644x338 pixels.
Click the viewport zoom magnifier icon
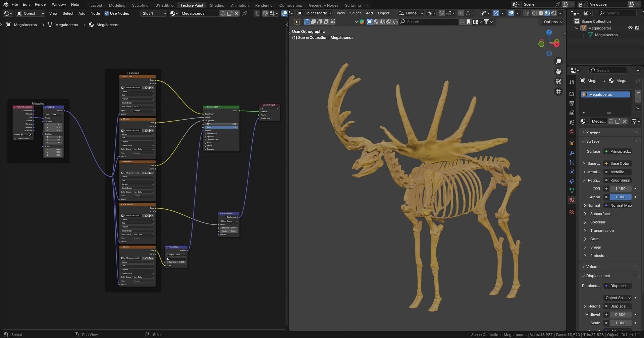(x=558, y=61)
